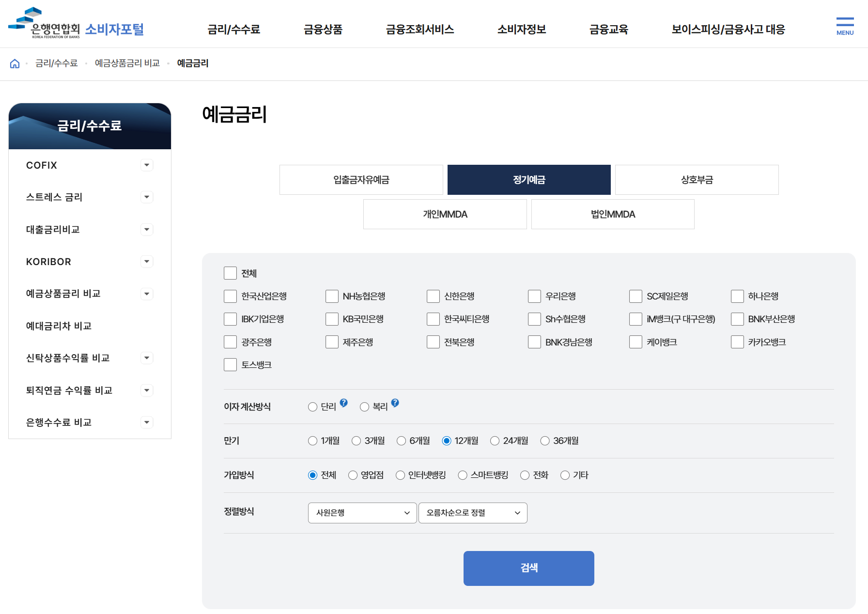Check the BNK부산은행 checkbox
This screenshot has width=868, height=614.
click(737, 319)
